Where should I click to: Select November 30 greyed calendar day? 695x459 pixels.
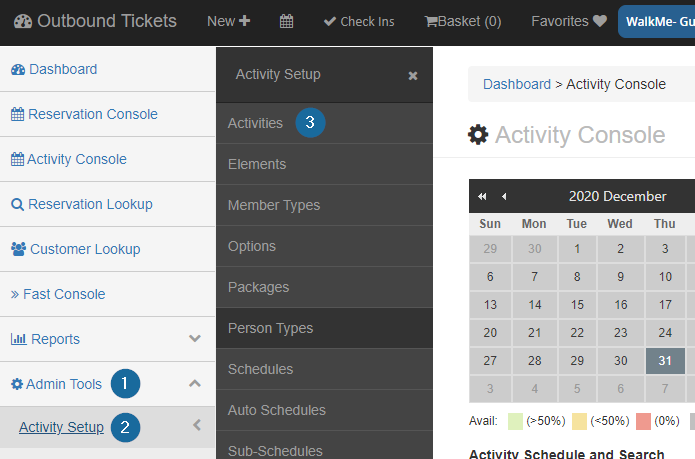coord(535,249)
